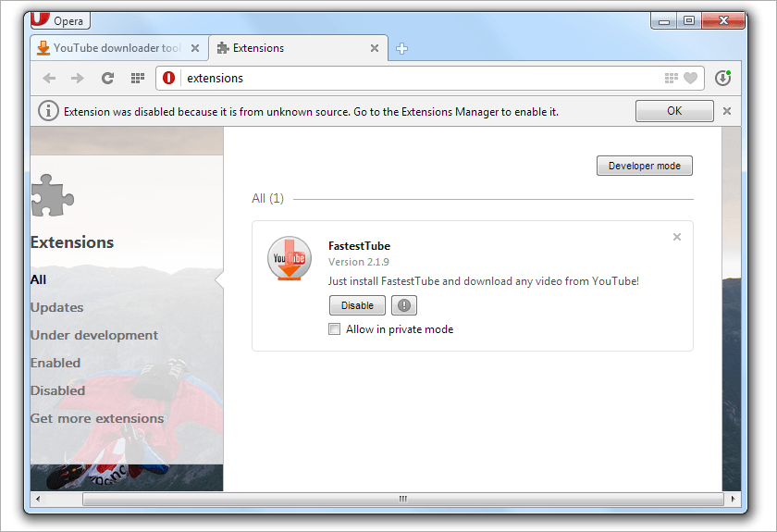The width and height of the screenshot is (777, 532).
Task: Show Disabled extensions list
Action: click(57, 390)
